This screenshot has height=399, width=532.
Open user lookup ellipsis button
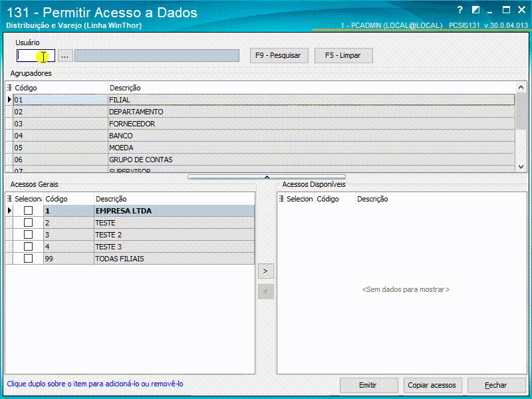(x=65, y=56)
